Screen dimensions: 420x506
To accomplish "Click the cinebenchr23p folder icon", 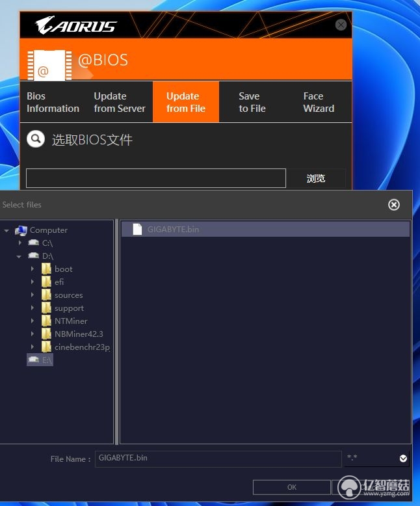I will point(46,347).
